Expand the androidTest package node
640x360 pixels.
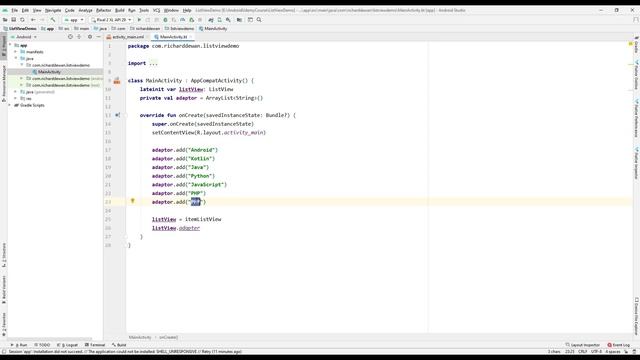click(x=22, y=78)
